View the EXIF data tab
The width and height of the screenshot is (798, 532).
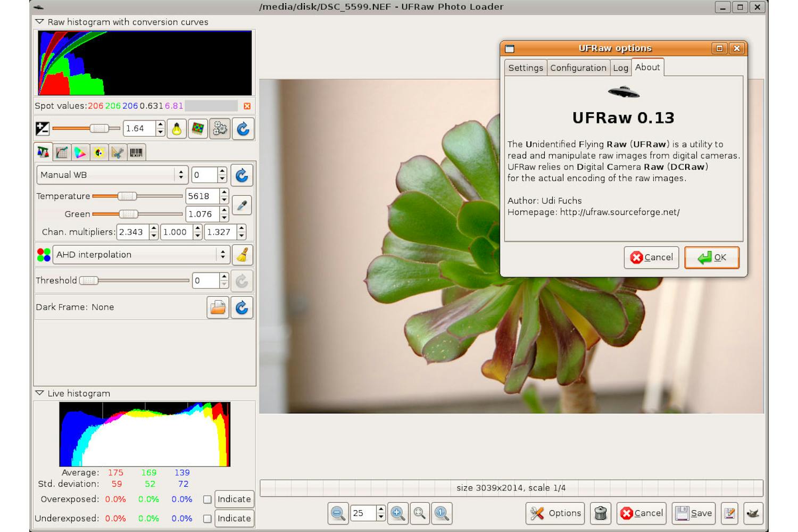tap(135, 153)
